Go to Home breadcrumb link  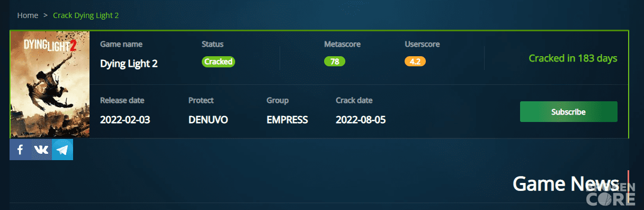tap(28, 15)
